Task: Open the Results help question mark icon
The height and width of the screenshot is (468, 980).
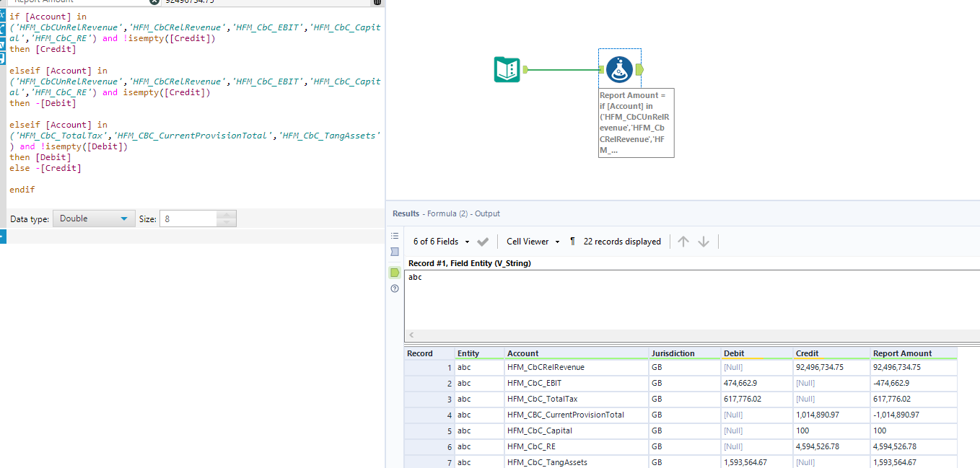Action: pyautogui.click(x=395, y=288)
